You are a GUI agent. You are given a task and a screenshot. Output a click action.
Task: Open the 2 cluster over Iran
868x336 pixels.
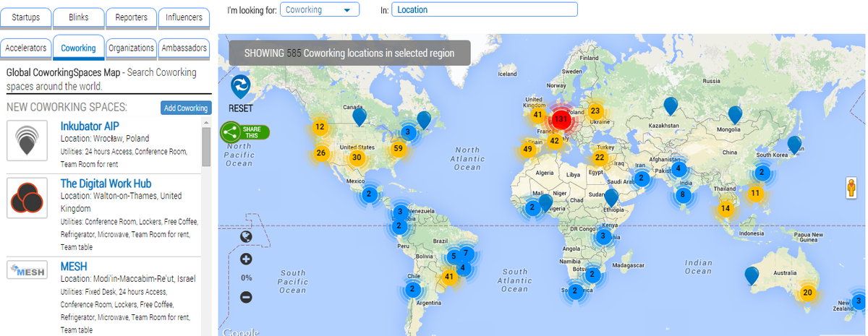click(x=640, y=178)
